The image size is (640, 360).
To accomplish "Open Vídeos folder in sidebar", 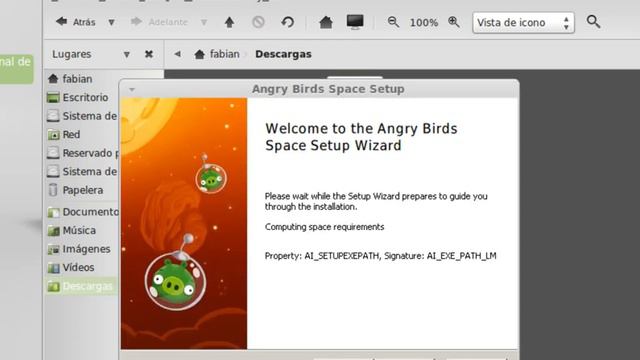I will click(x=71, y=267).
